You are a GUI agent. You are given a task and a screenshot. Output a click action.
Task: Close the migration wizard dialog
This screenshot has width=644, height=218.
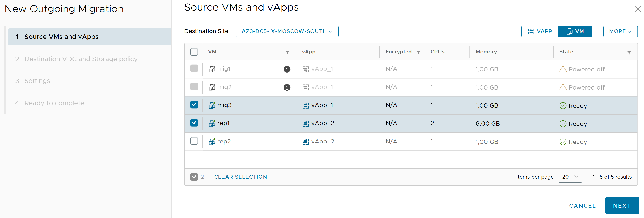point(638,9)
